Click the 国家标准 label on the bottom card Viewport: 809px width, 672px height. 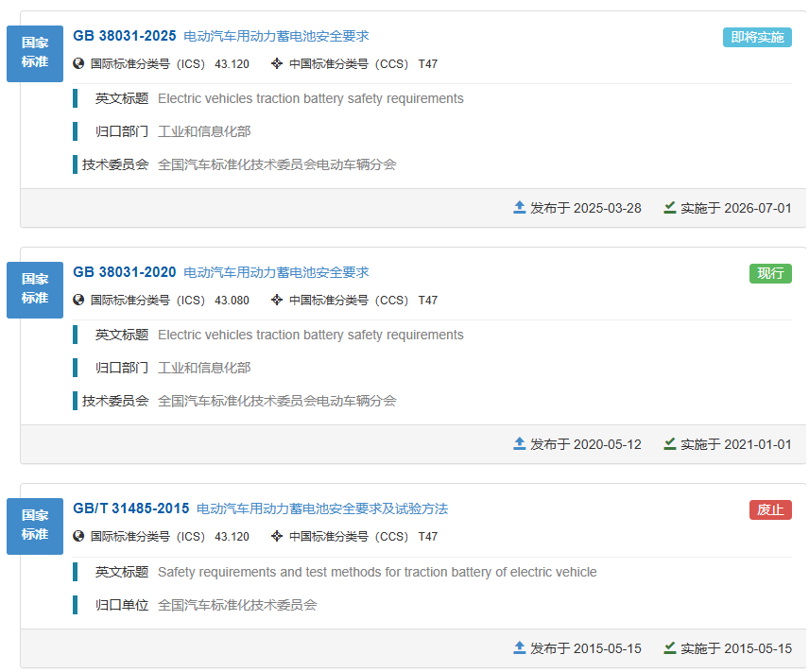[34, 526]
